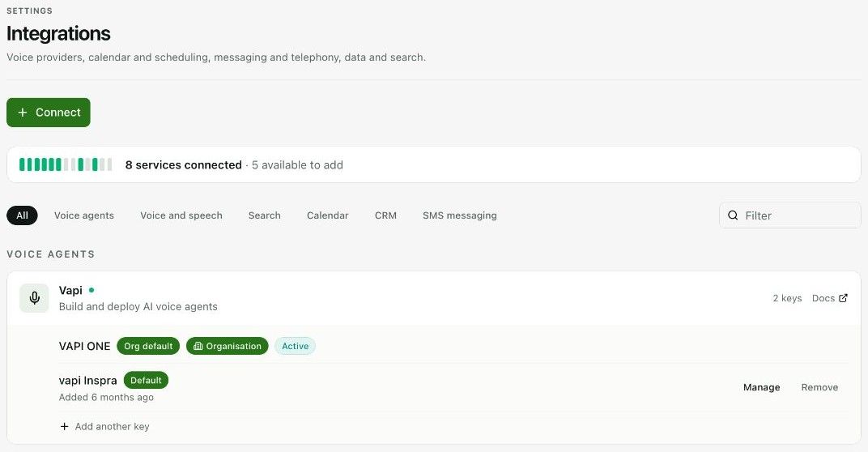Click the plus icon beside Add another key
868x452 pixels.
(x=64, y=427)
